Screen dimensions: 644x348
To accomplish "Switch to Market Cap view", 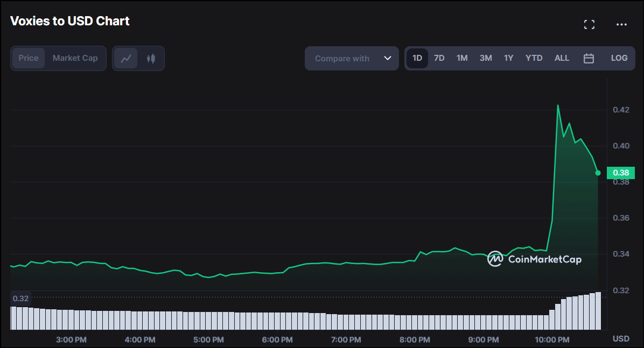I will (x=75, y=58).
